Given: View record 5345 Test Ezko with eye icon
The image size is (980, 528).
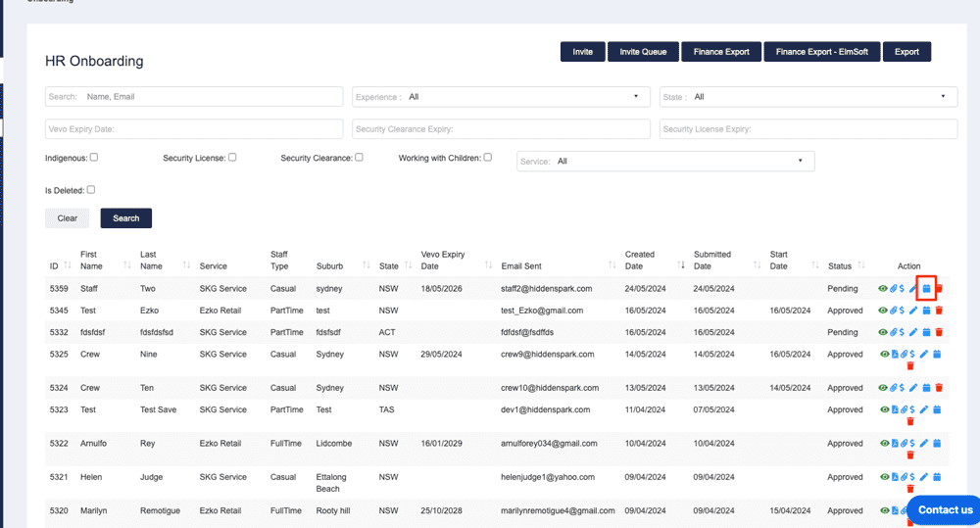Looking at the screenshot, I should tap(883, 311).
